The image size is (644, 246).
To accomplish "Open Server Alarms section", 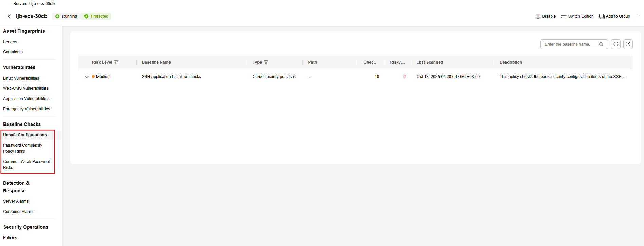I will [16, 201].
